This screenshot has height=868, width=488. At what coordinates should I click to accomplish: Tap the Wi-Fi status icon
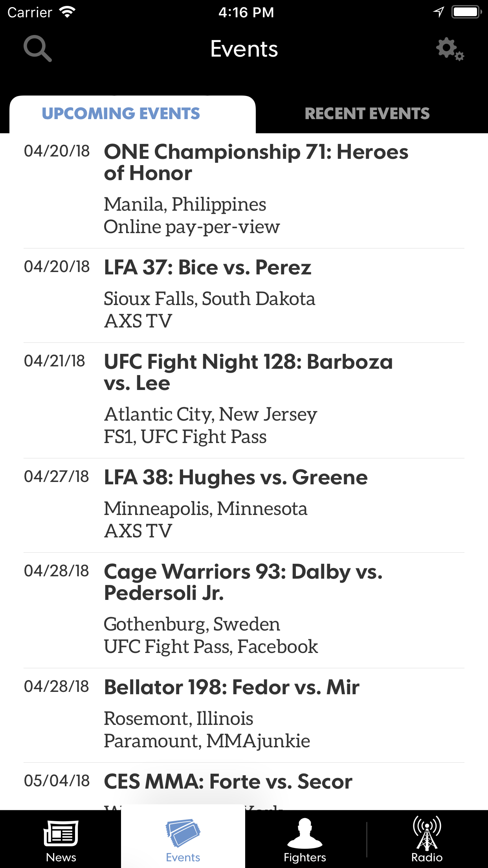(67, 12)
